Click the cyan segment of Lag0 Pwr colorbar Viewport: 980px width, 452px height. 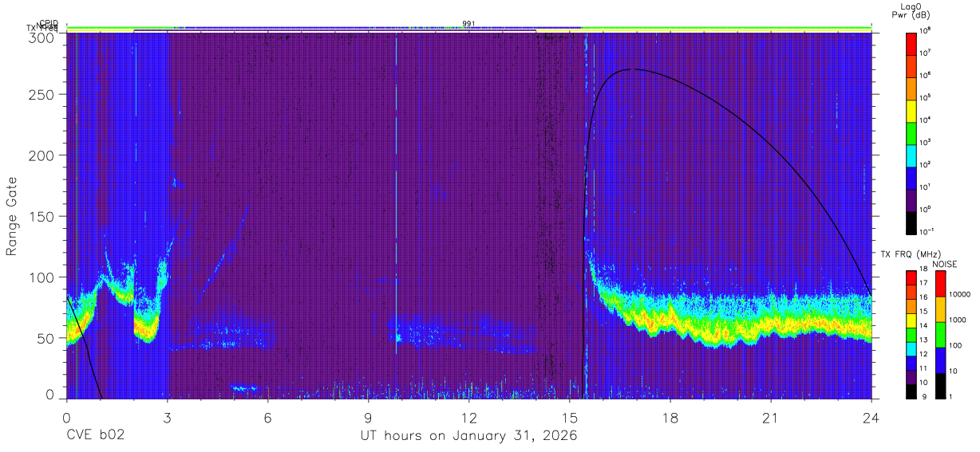911,154
